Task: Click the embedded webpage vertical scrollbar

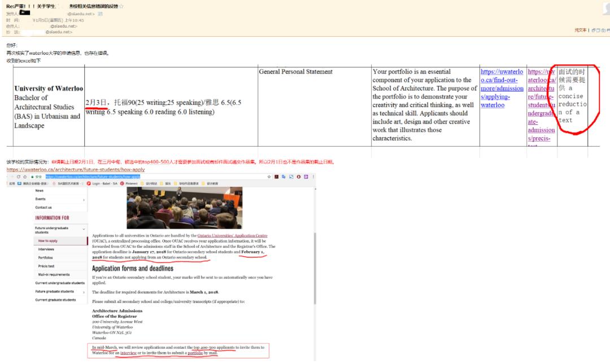Action: click(315, 265)
